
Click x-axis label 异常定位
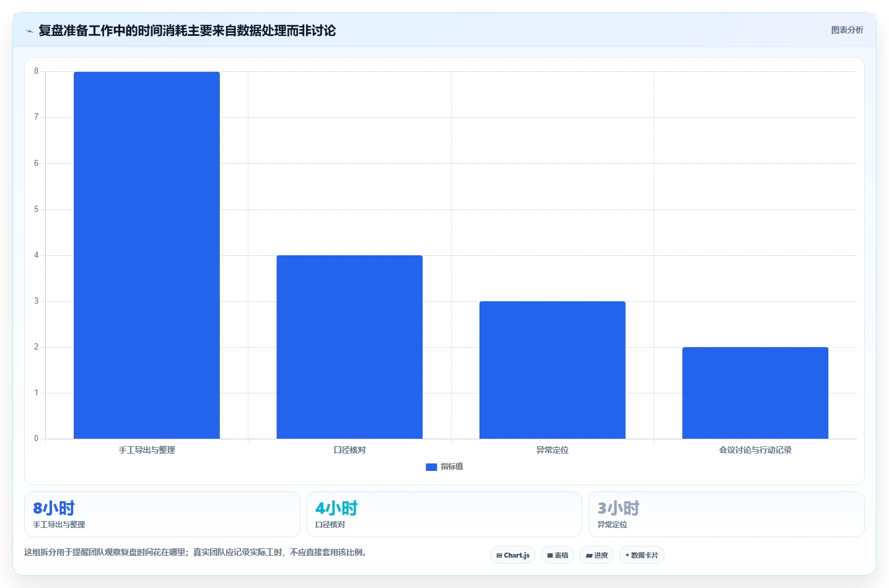pos(553,450)
